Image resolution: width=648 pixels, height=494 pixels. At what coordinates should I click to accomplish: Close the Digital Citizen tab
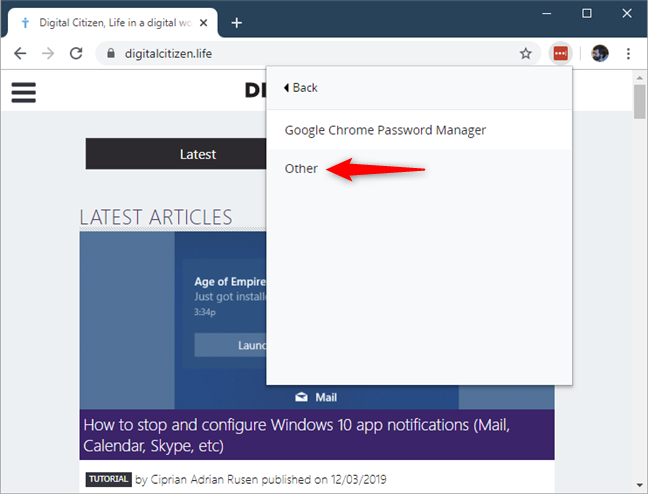point(203,23)
